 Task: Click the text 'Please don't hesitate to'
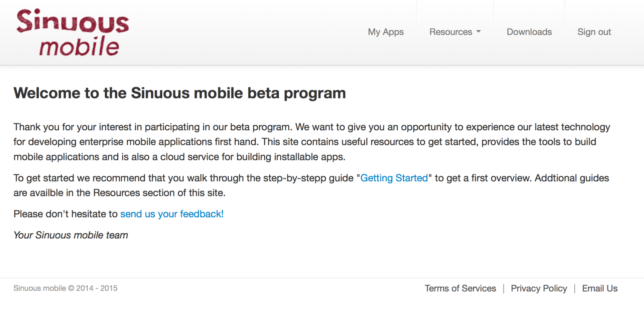(65, 214)
